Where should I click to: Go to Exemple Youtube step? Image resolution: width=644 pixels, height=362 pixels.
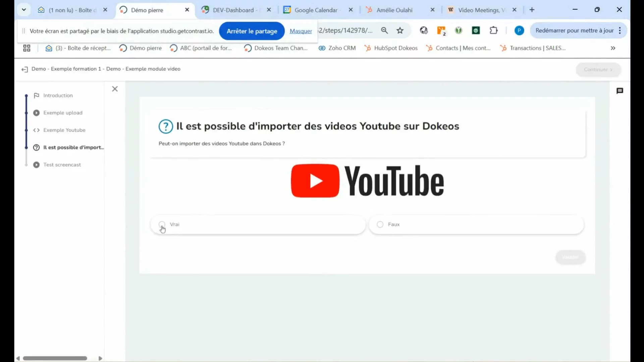(64, 130)
